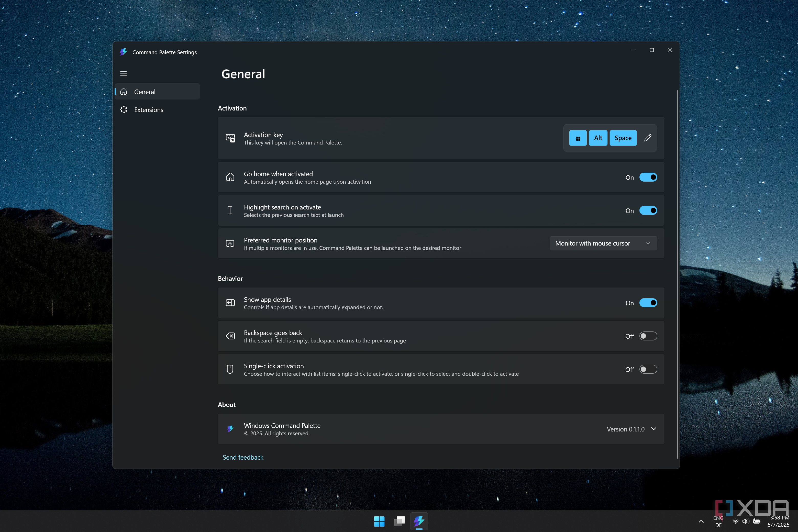Click the Windows key badge in activation shortcut
Viewport: 798px width, 532px height.
578,138
